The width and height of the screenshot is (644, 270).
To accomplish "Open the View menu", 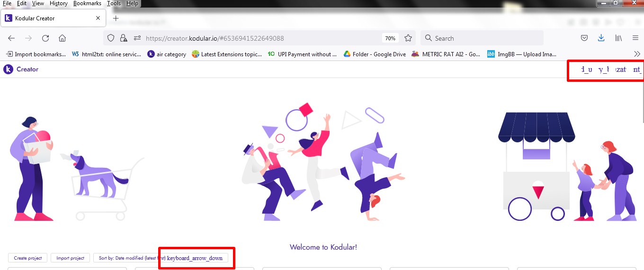I will [38, 3].
